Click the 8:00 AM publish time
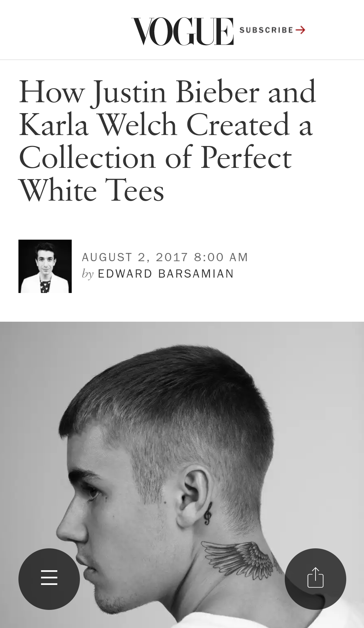The image size is (364, 628). tap(221, 257)
